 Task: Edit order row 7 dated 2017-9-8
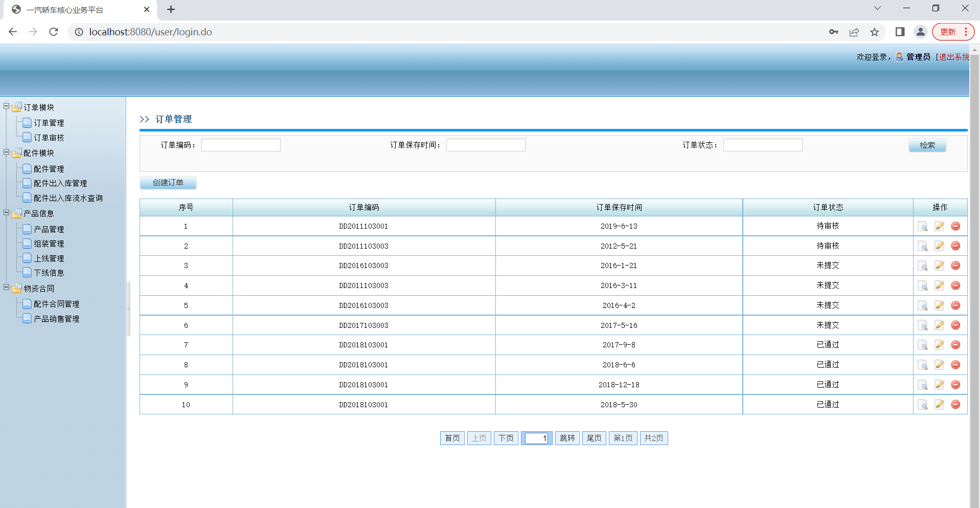click(940, 345)
